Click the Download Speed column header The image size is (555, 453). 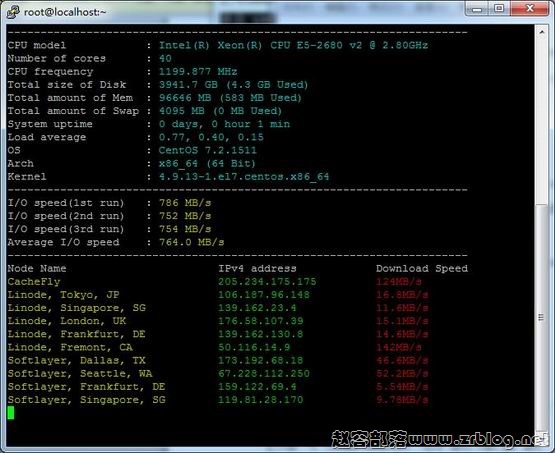[422, 269]
